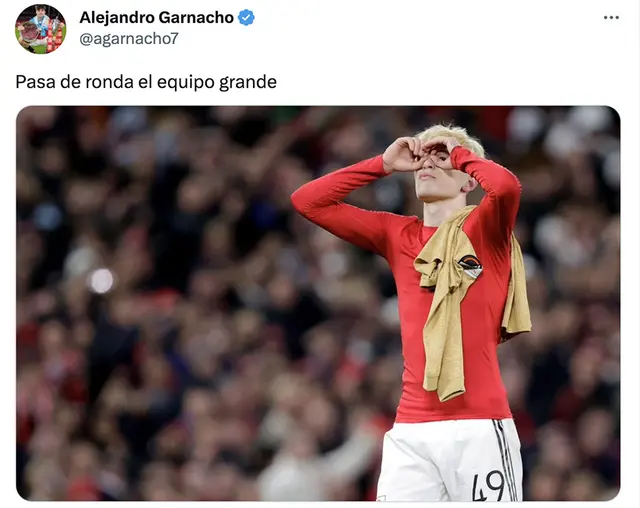The width and height of the screenshot is (640, 508).
Task: Click the display name Alejandro Garnacho
Action: coord(156,18)
